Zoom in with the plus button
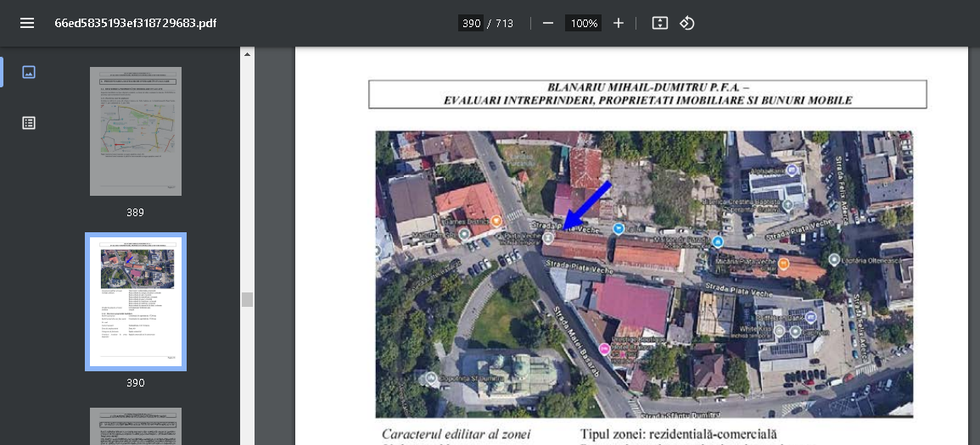 point(619,23)
